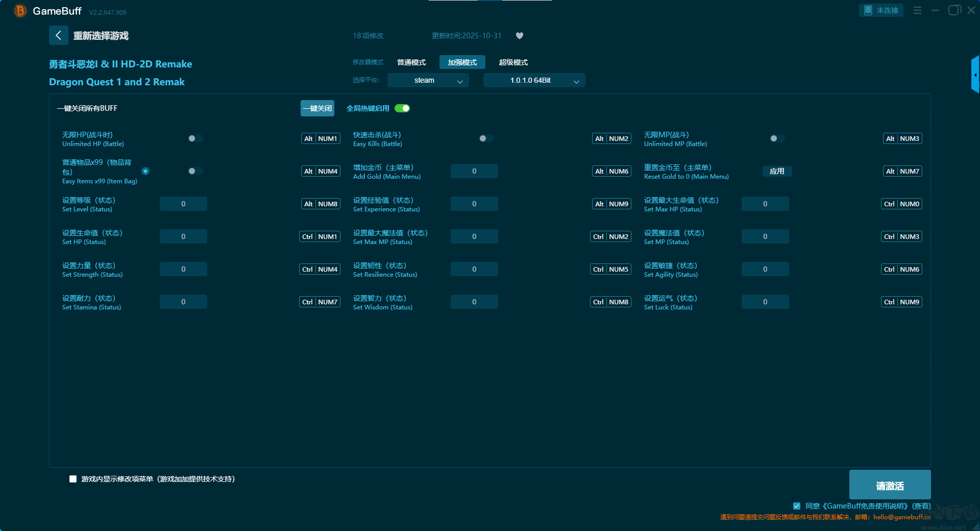Image resolution: width=980 pixels, height=531 pixels.
Task: Click the Set Agility value field
Action: coord(765,269)
